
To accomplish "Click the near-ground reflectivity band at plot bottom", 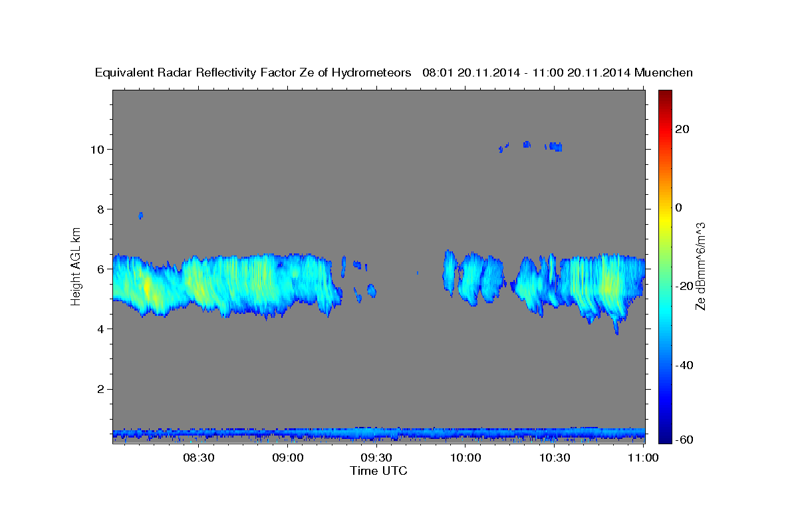I will coord(379,434).
